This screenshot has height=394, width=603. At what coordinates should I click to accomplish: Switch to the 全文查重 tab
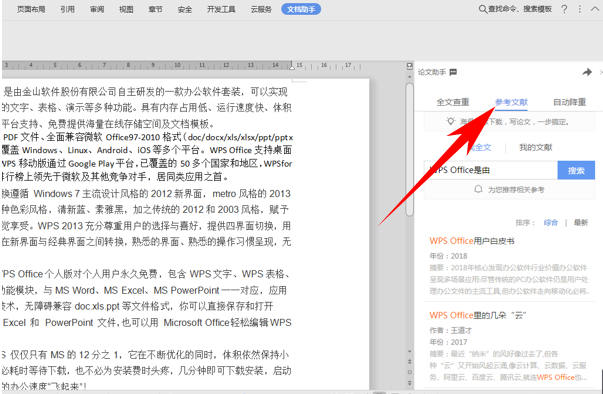(x=453, y=102)
